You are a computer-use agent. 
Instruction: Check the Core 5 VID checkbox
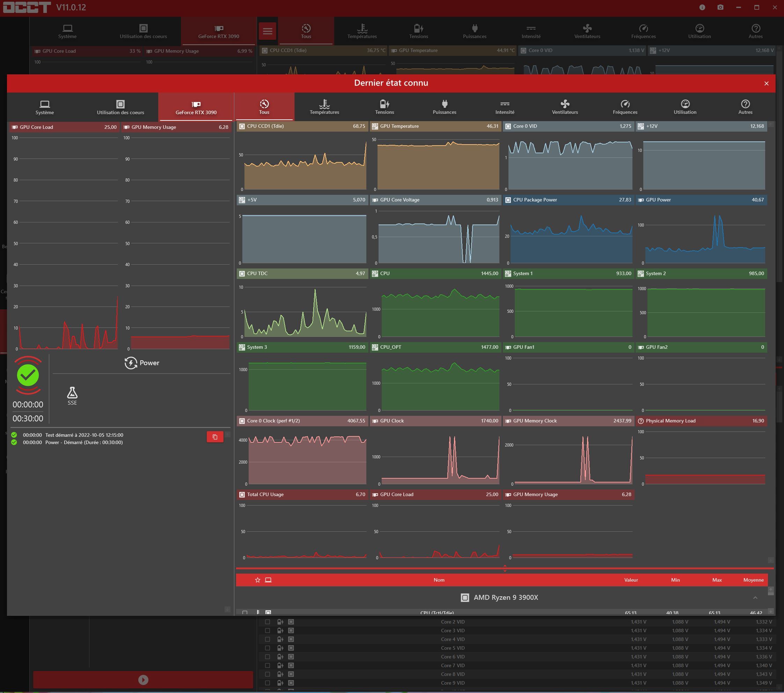[x=268, y=648]
